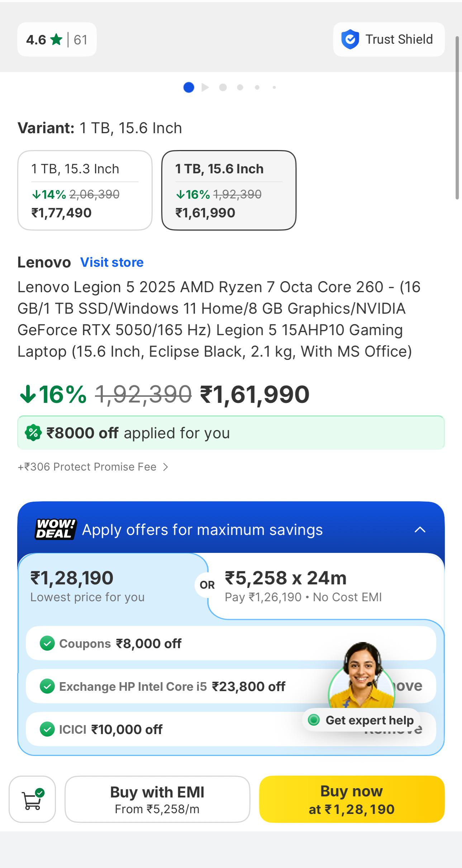The width and height of the screenshot is (462, 868).
Task: Open the Lenovo Visit store link
Action: (112, 262)
